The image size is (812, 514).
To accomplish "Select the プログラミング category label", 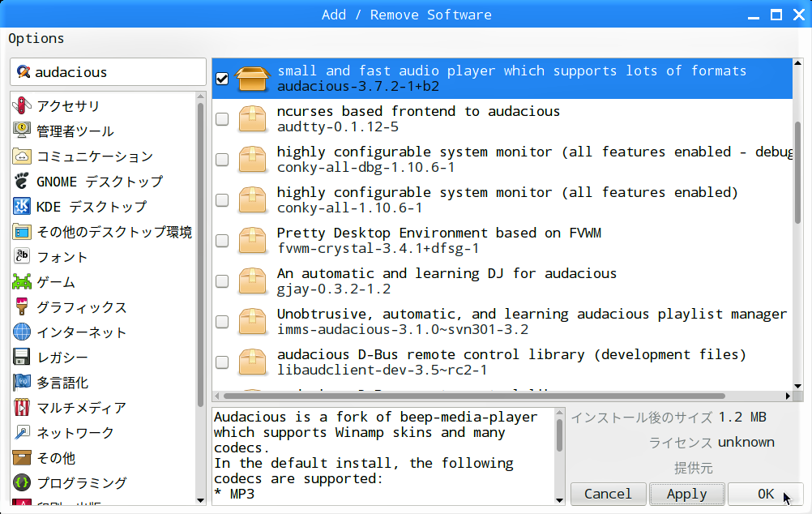I will (81, 483).
